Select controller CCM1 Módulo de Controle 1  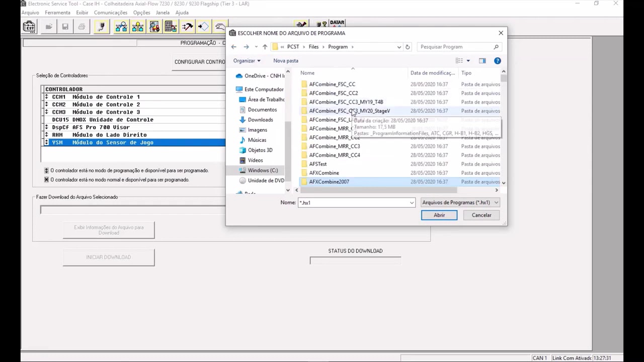click(x=133, y=97)
